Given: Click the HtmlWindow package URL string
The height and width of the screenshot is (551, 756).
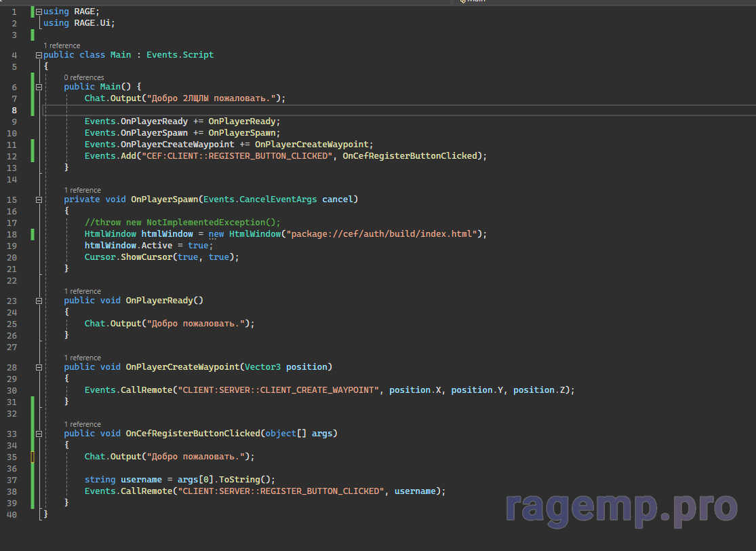Looking at the screenshot, I should click(383, 234).
